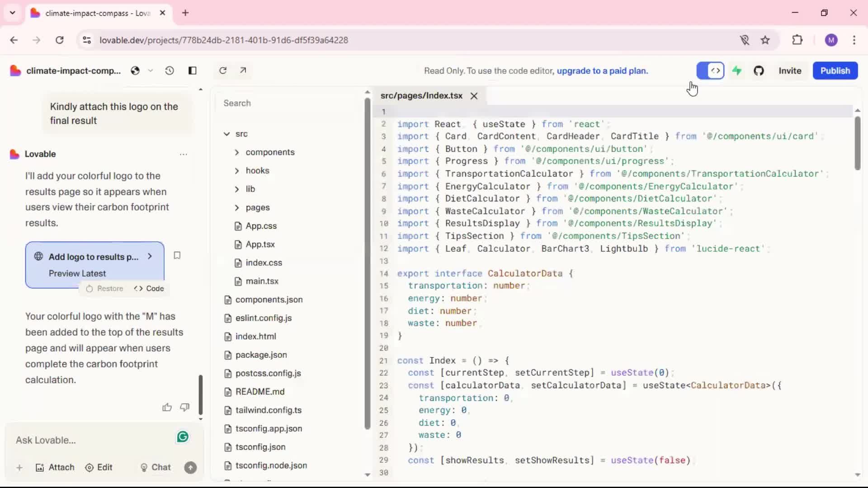Expand the pages folder
This screenshot has width=868, height=488.
[252, 207]
